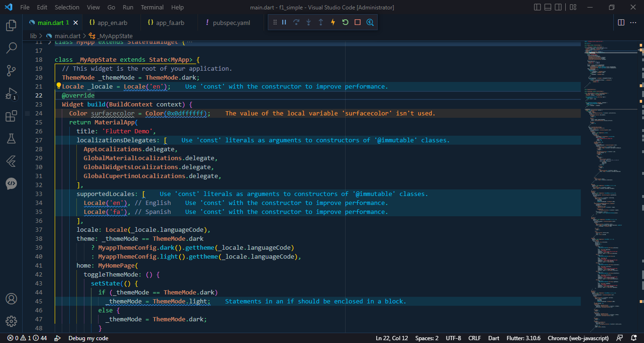Viewport: 644px width, 343px height.
Task: Change language mode via Dart
Action: tap(494, 338)
